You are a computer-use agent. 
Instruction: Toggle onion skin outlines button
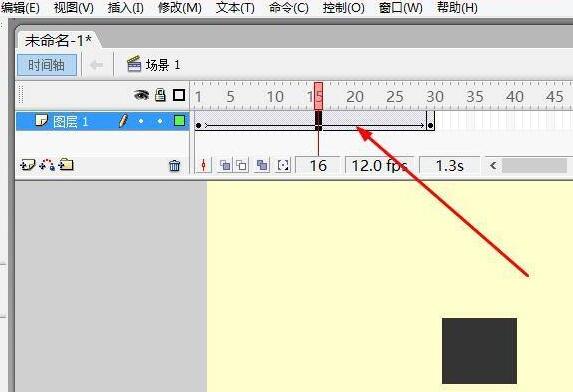[x=242, y=165]
